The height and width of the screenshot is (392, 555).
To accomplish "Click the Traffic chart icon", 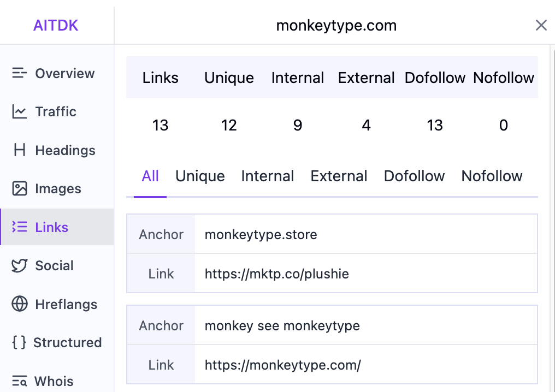I will 19,111.
